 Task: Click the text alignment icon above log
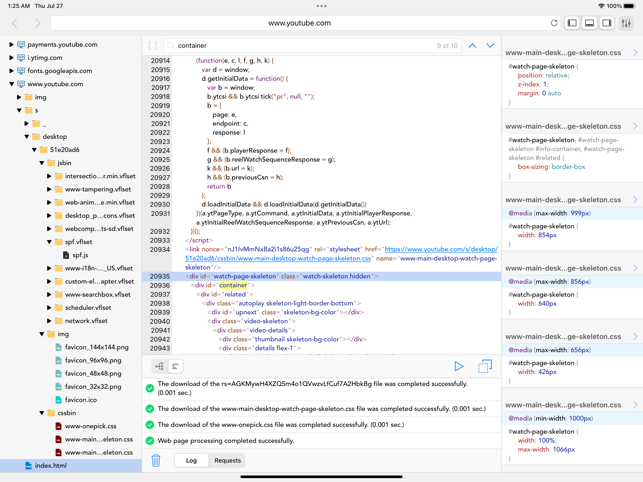[x=176, y=366]
